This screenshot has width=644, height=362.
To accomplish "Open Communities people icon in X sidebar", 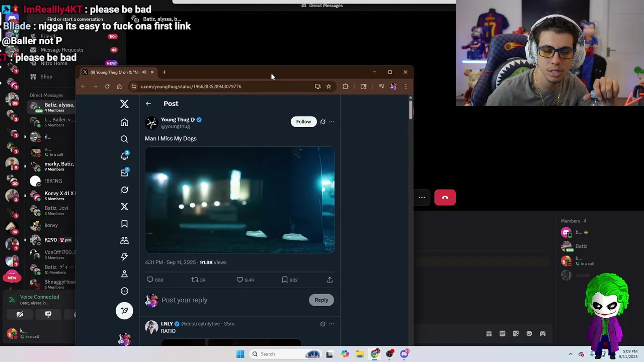I will (124, 240).
